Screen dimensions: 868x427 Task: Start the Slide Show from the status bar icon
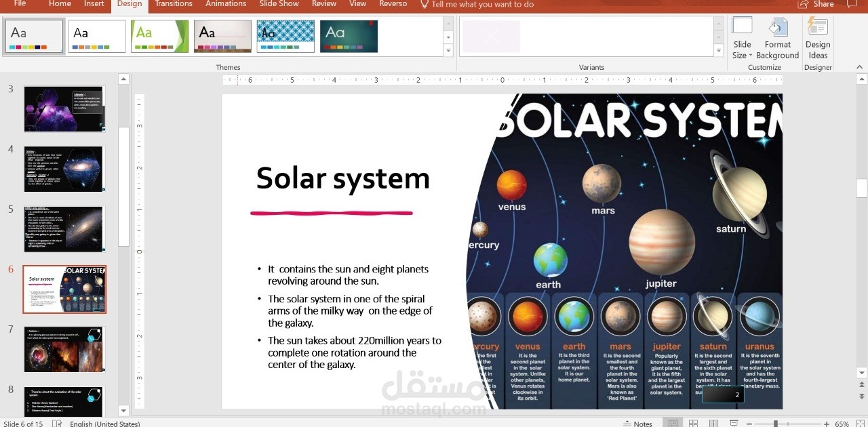734,424
